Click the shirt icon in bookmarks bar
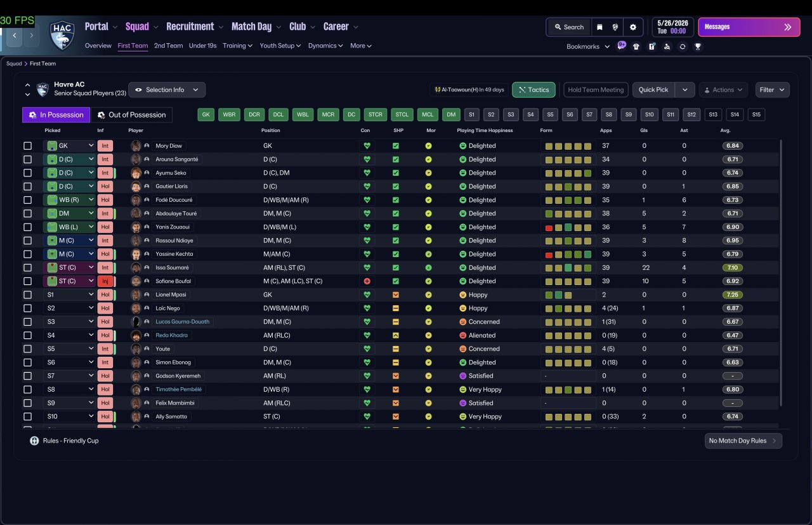812x525 pixels. point(636,46)
